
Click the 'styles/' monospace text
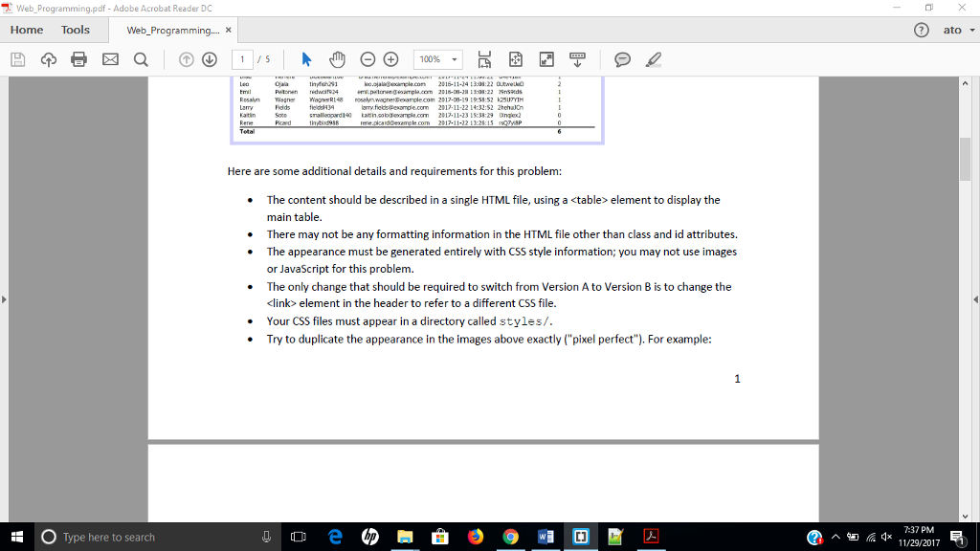525,321
